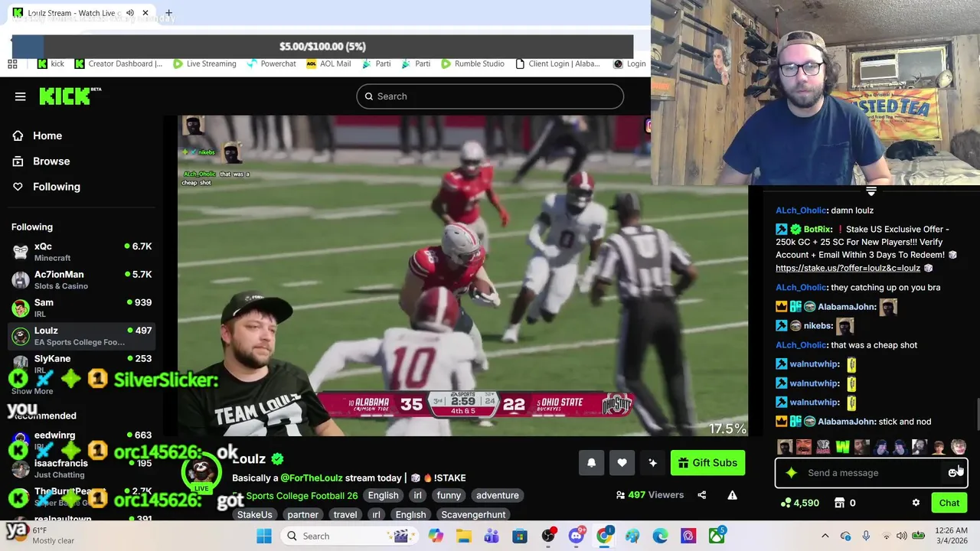The height and width of the screenshot is (551, 980).
Task: Open Sam channel in sidebar
Action: point(81,308)
